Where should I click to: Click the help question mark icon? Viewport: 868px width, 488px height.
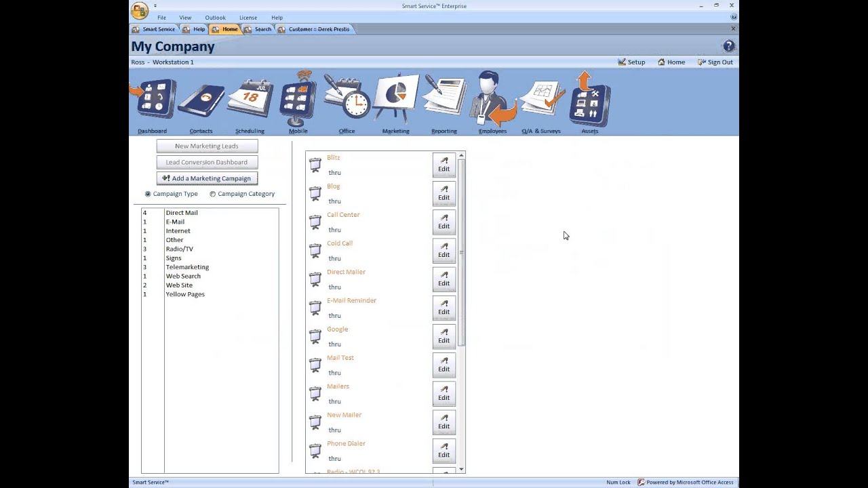coord(729,46)
